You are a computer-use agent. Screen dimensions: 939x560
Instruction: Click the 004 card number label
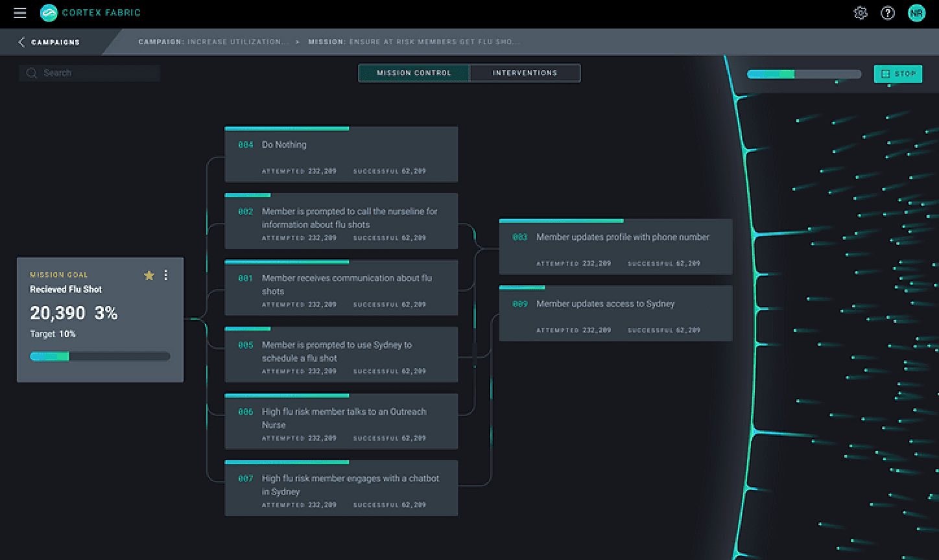click(x=246, y=145)
